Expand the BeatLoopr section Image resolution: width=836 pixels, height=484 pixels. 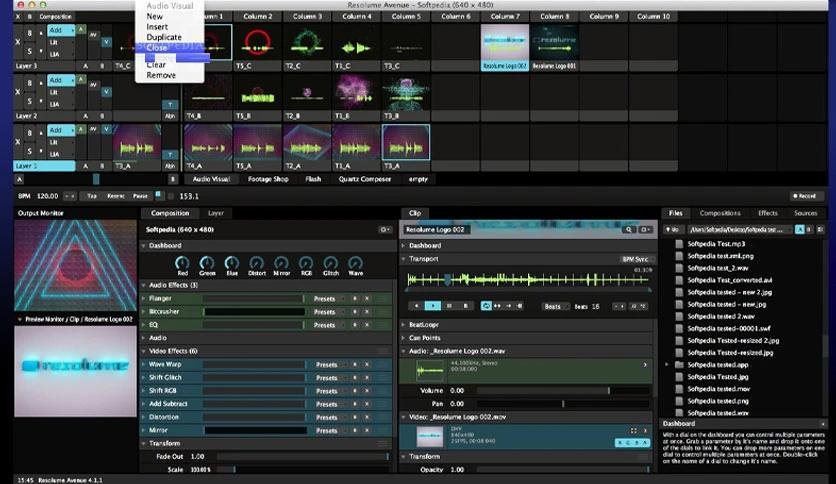pyautogui.click(x=404, y=325)
